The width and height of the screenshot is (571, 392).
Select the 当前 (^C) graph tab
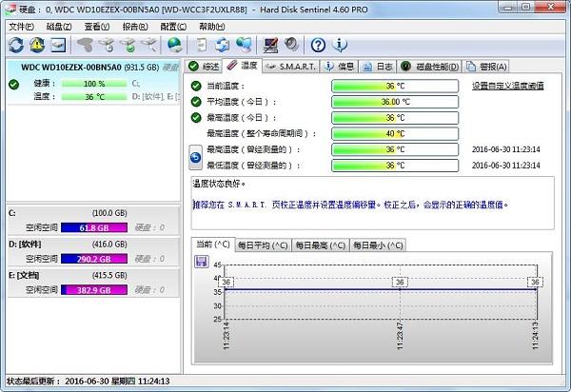212,245
